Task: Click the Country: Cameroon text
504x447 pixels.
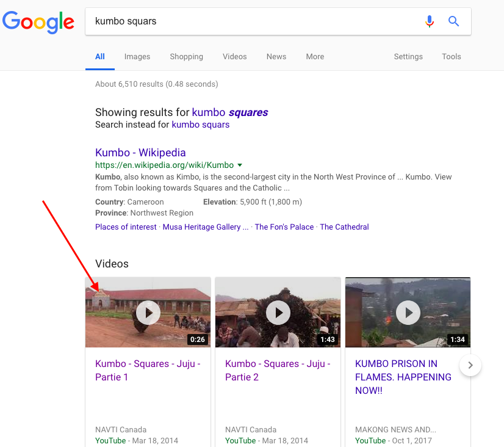Action: coord(129,202)
